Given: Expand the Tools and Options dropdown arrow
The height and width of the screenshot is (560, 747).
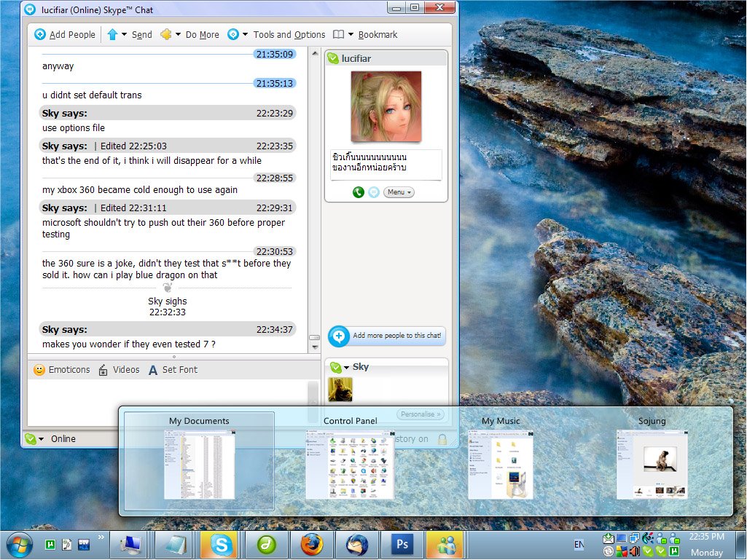Looking at the screenshot, I should click(x=246, y=34).
